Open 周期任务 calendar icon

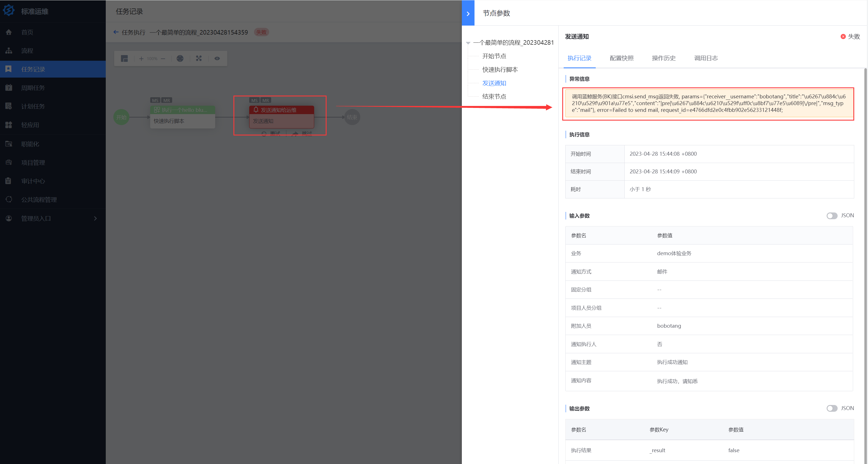pos(9,88)
